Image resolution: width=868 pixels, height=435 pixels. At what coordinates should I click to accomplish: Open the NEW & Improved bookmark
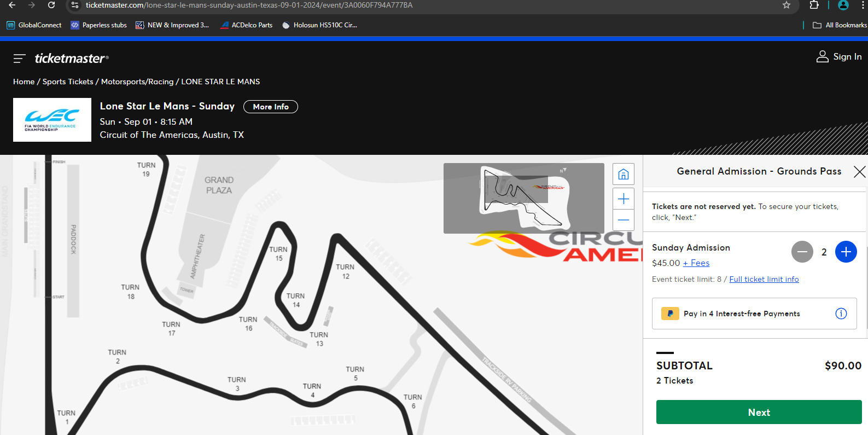[x=172, y=25]
